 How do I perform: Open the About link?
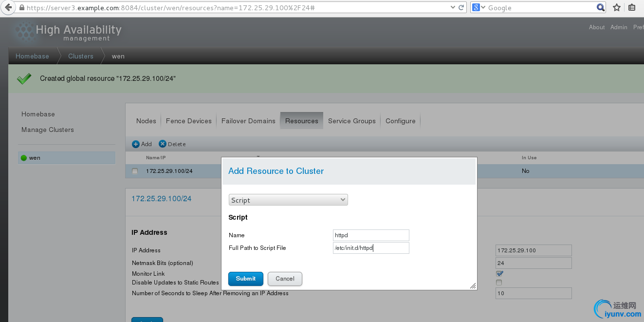597,27
